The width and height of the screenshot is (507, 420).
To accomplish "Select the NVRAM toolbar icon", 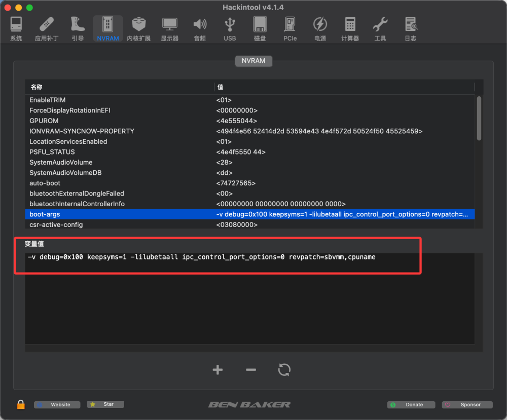I will coord(107,29).
